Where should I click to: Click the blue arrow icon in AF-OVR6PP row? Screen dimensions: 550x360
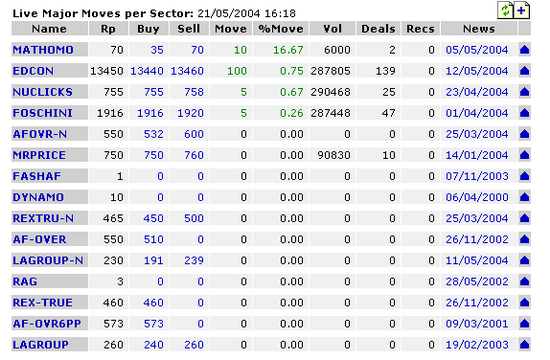[524, 324]
